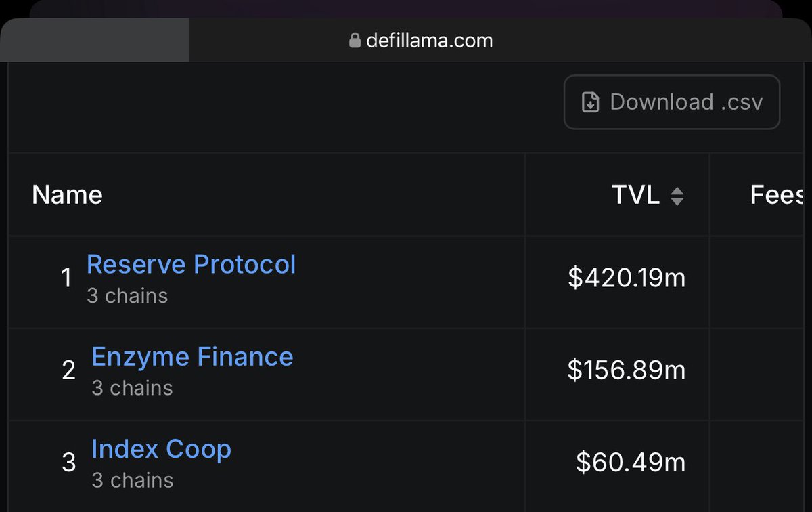Click the padlock icon beside defillama.com
Viewport: 812px width, 512px height.
pyautogui.click(x=355, y=41)
